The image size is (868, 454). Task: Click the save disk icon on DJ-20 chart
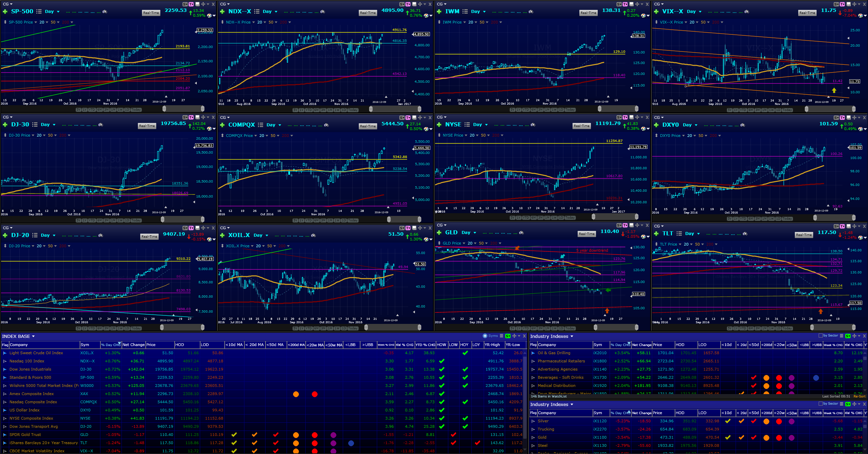click(197, 228)
